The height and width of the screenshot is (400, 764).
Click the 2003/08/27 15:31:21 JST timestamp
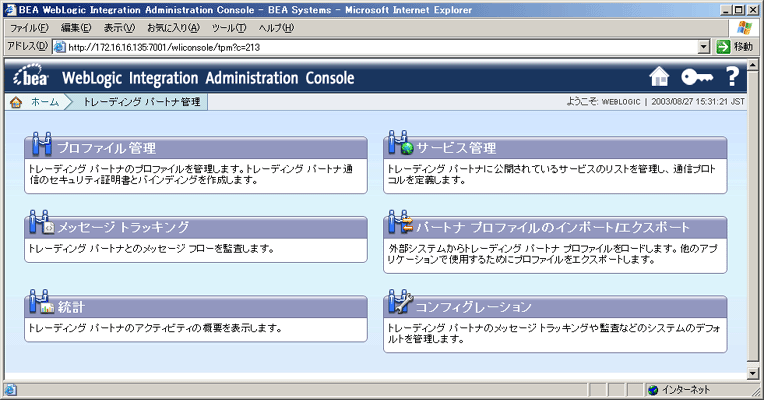click(698, 101)
